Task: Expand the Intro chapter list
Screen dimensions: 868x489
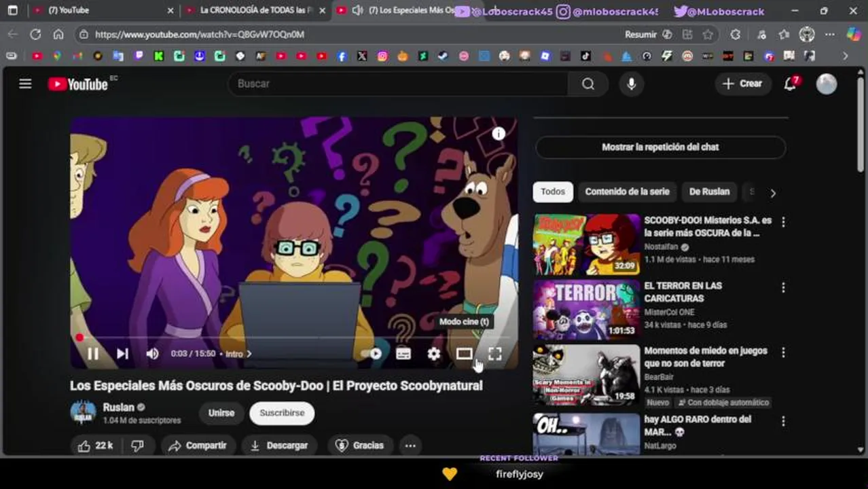Action: tap(238, 354)
